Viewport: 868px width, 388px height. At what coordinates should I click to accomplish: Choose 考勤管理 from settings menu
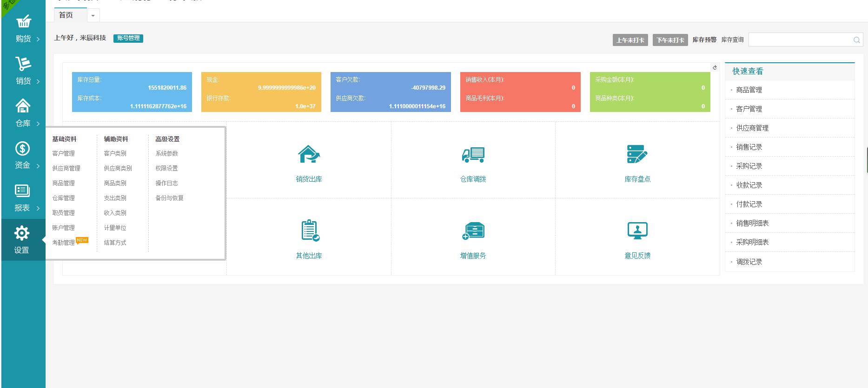pos(64,243)
